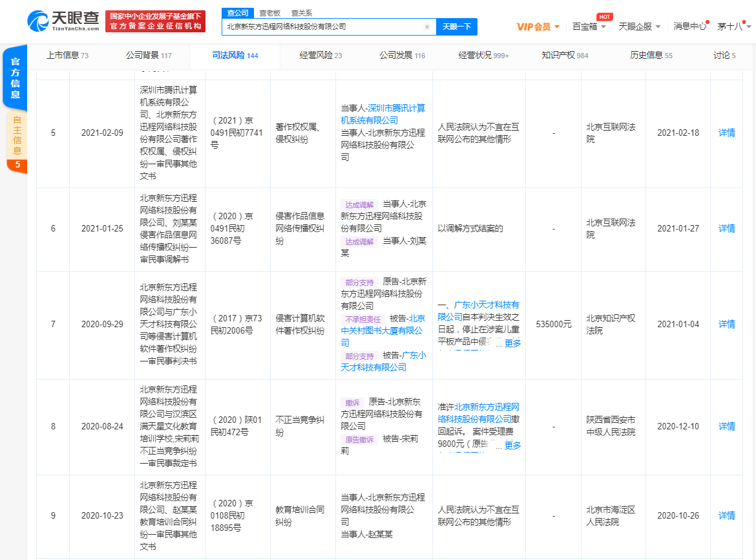
Task: Click the publish date 2020-12-10
Action: (x=678, y=426)
